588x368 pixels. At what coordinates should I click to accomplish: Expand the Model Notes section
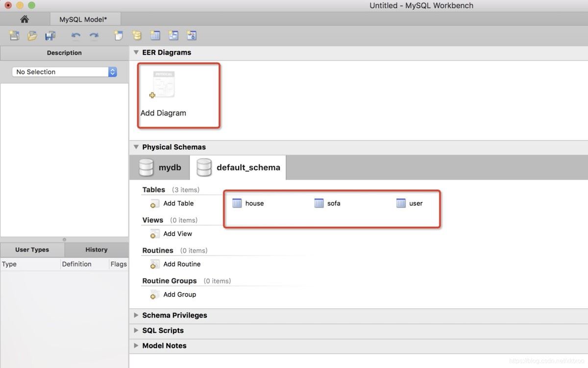136,345
